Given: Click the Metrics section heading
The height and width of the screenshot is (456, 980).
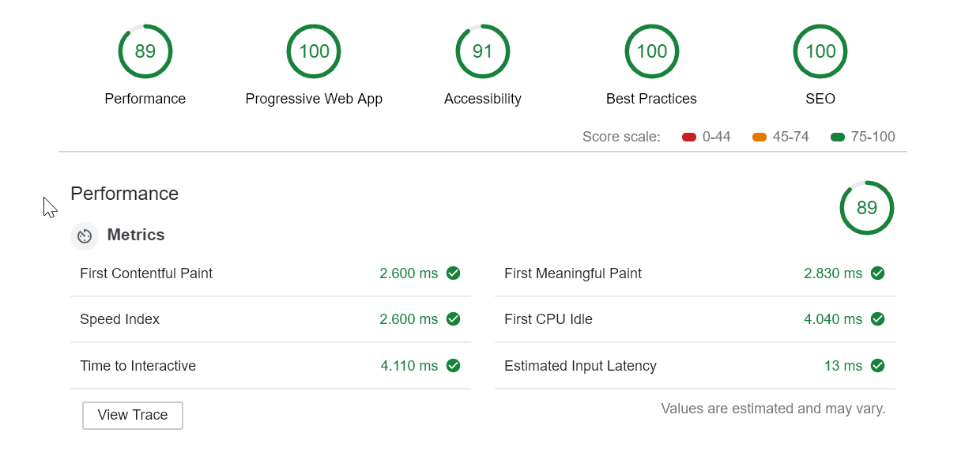Looking at the screenshot, I should pyautogui.click(x=136, y=235).
